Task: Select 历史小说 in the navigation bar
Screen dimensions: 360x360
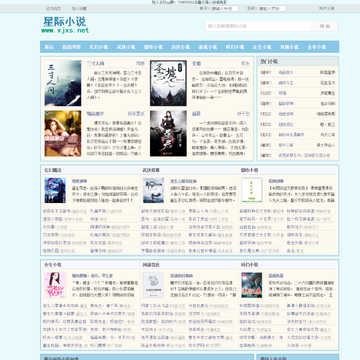Action: coord(181,47)
